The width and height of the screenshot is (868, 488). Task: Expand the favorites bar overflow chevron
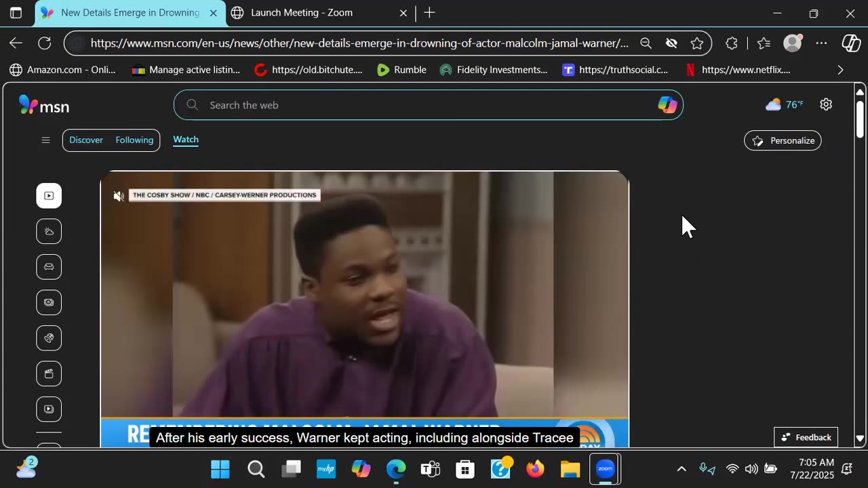point(841,70)
